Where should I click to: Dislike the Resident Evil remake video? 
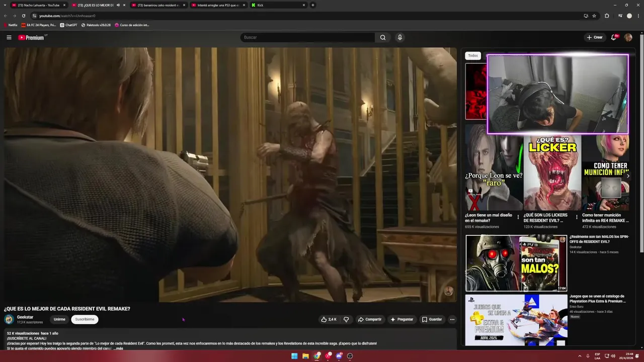(x=346, y=319)
